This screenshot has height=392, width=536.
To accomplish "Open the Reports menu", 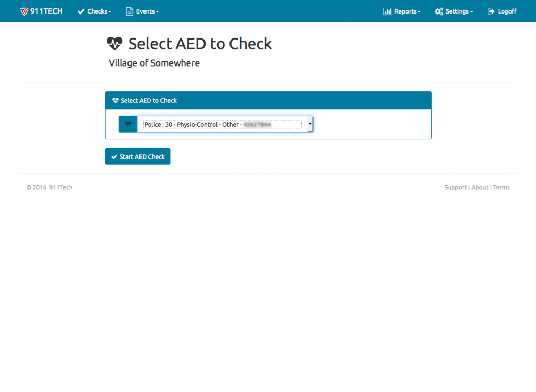I will coord(402,11).
